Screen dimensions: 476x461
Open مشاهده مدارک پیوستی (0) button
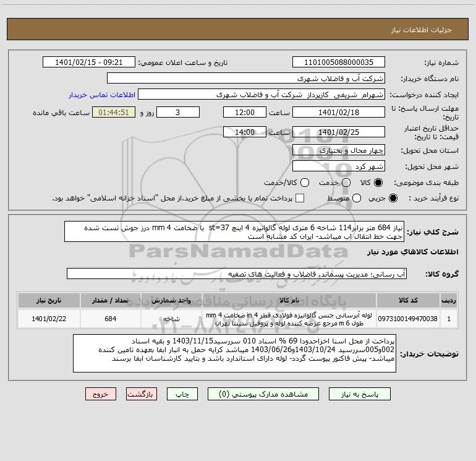click(x=263, y=394)
